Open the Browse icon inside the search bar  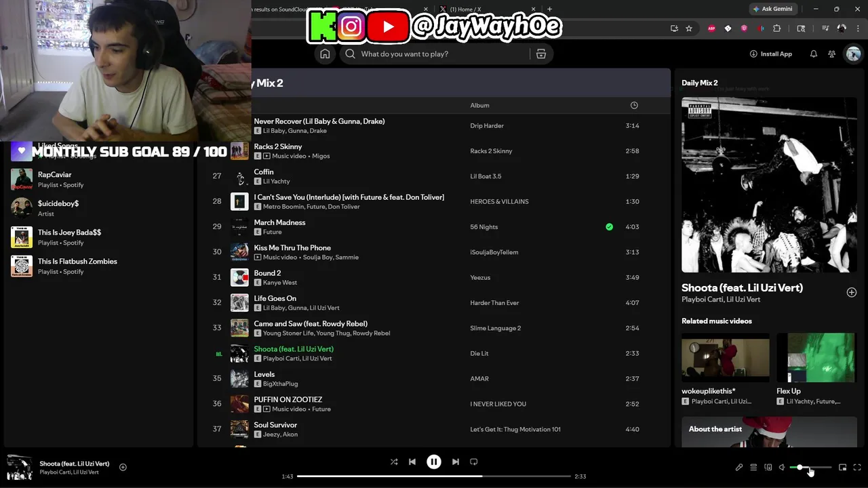pyautogui.click(x=541, y=54)
